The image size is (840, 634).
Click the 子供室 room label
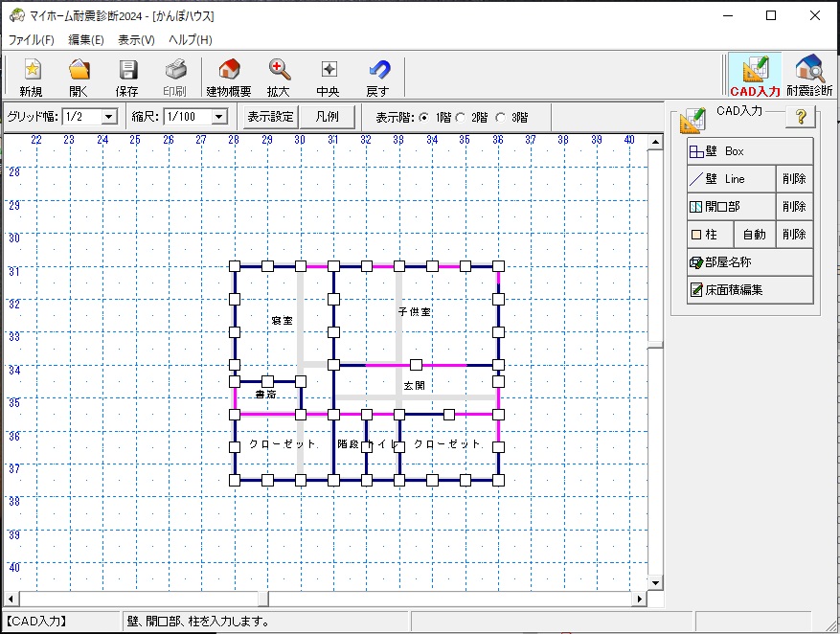pos(415,311)
